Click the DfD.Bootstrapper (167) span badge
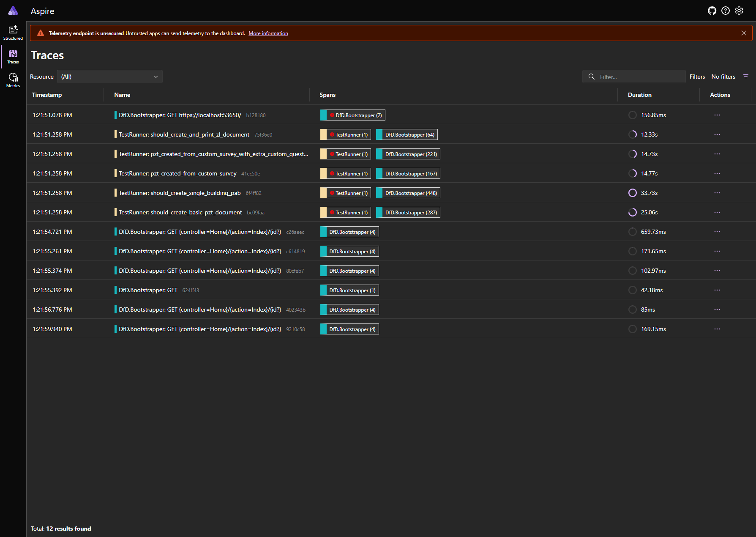The width and height of the screenshot is (756, 537). coord(408,173)
